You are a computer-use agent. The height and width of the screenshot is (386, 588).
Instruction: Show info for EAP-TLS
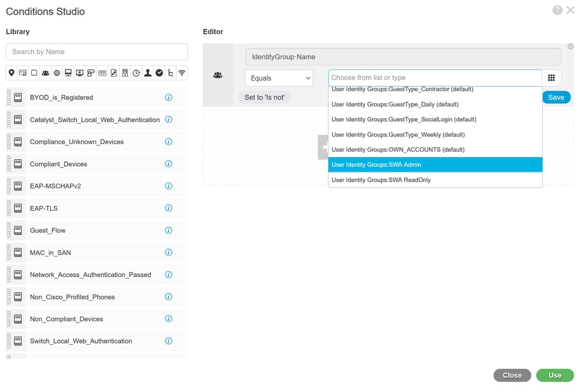pos(169,208)
